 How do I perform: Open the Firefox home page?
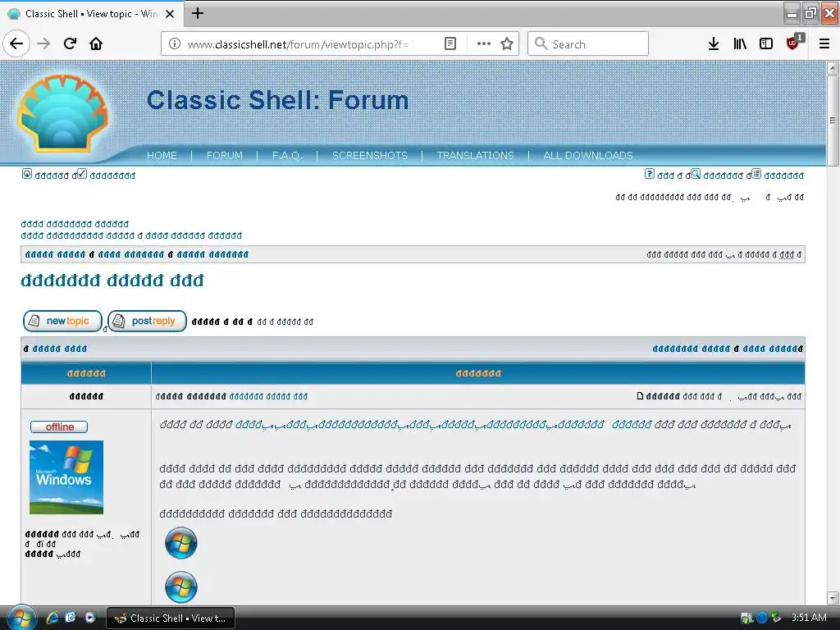click(x=96, y=44)
